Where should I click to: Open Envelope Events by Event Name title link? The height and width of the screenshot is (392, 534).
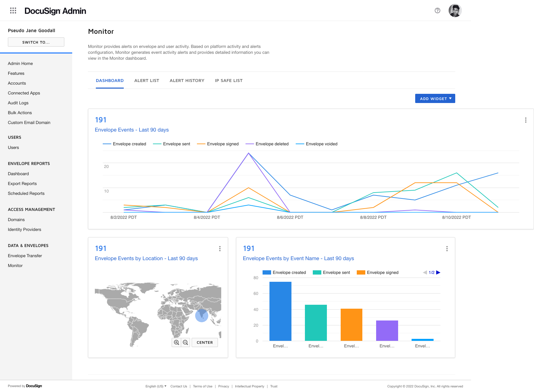coord(298,258)
